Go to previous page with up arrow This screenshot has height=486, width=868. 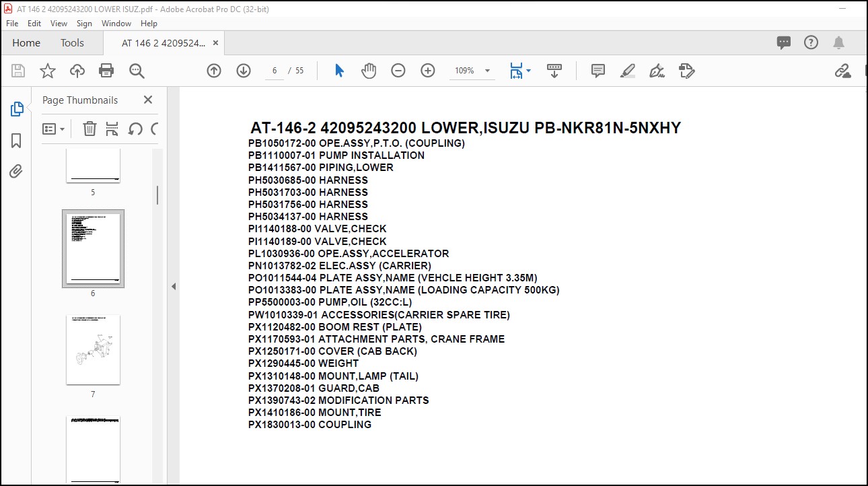click(x=214, y=71)
